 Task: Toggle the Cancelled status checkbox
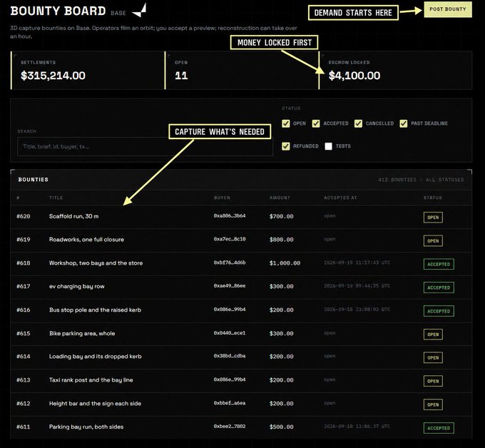358,123
